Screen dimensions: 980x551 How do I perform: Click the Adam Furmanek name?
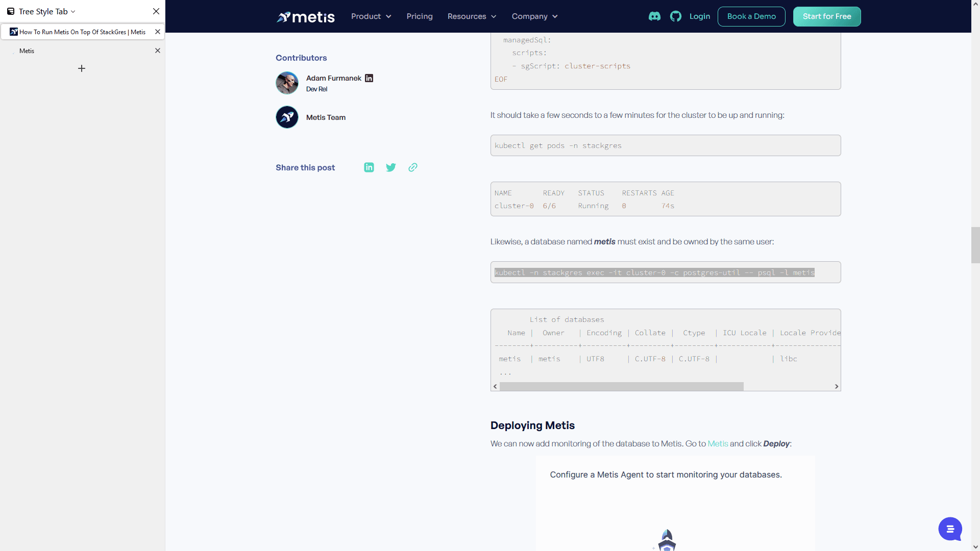pos(334,78)
